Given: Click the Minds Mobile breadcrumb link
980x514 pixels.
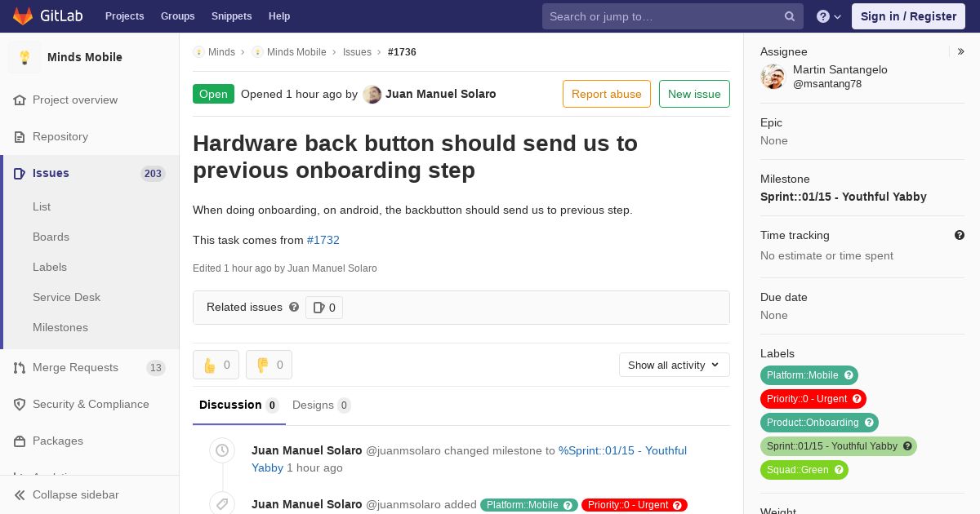Looking at the screenshot, I should tap(296, 51).
